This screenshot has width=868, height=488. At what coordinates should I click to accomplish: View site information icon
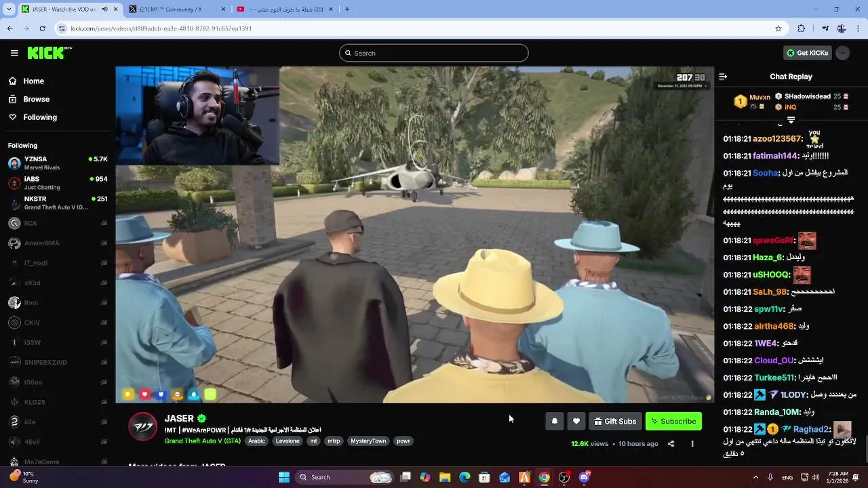pyautogui.click(x=62, y=28)
